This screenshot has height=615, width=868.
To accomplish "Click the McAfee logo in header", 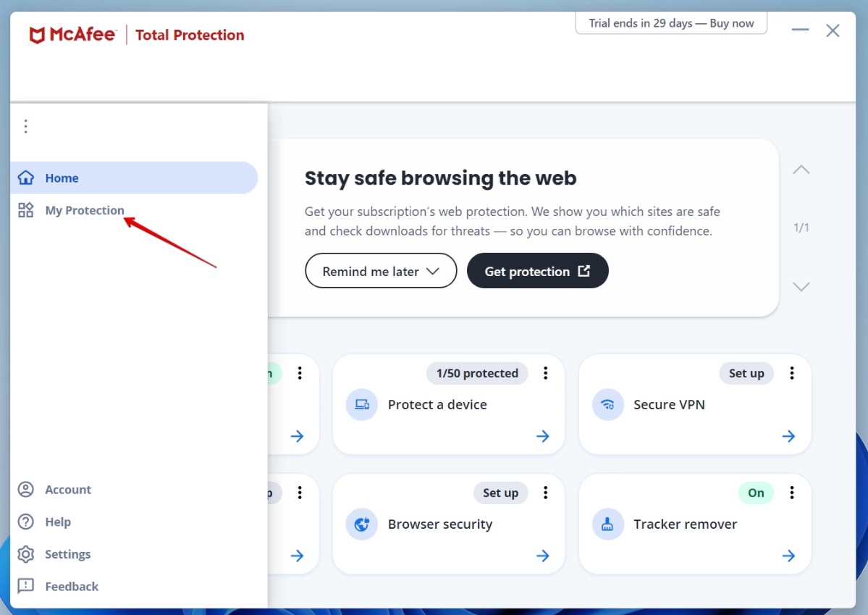I will click(72, 35).
